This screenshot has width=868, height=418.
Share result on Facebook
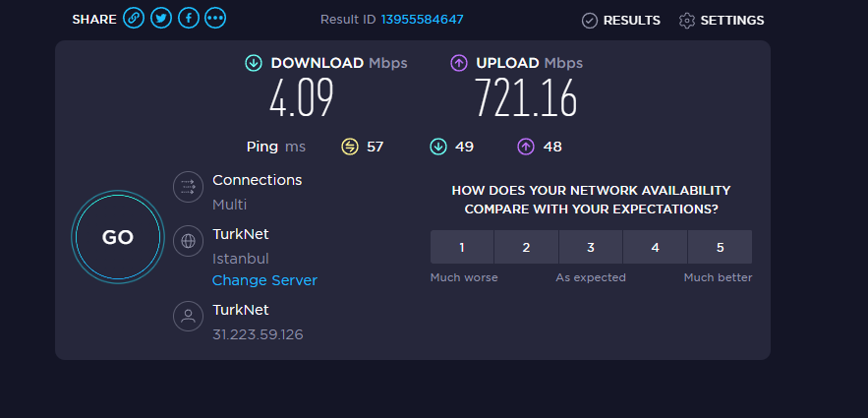pos(188,19)
